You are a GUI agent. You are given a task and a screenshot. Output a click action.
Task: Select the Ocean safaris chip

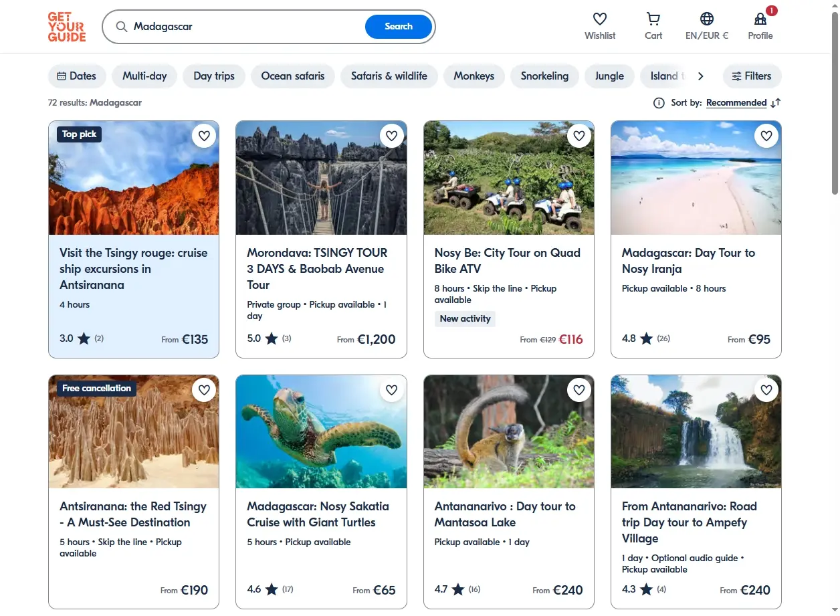293,76
